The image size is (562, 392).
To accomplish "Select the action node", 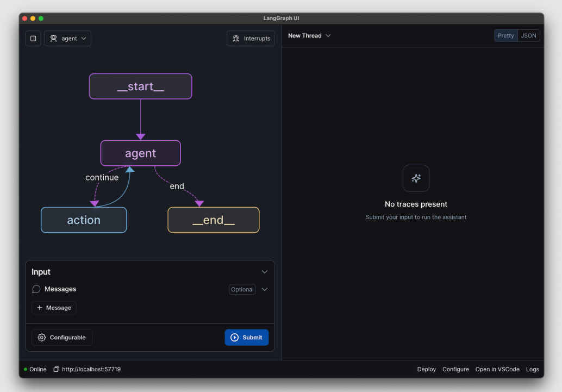I will click(x=84, y=220).
